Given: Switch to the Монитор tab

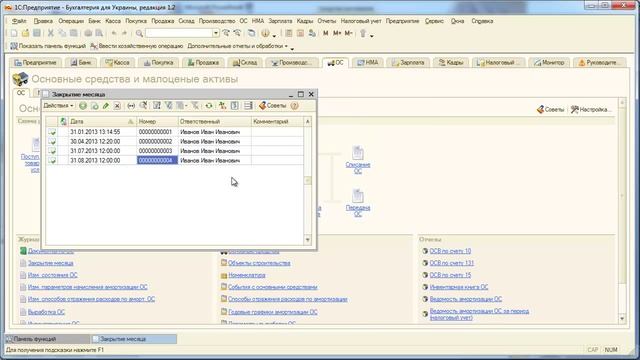Looking at the screenshot, I should 549,63.
